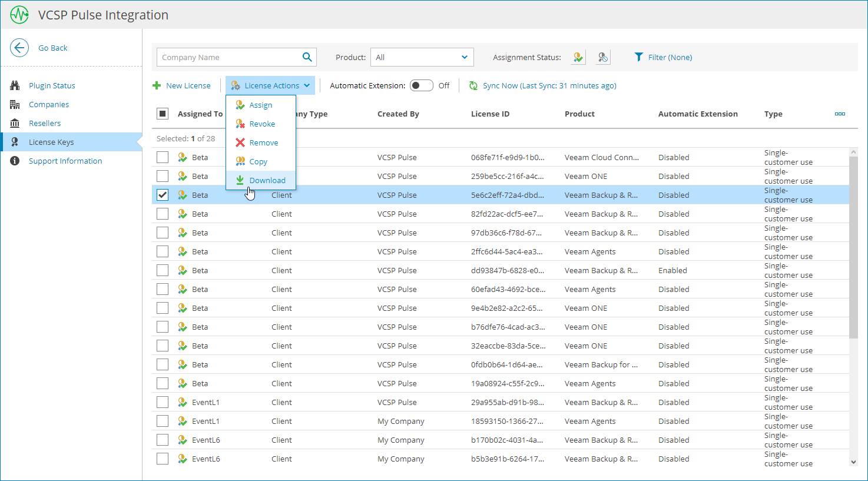Choose Download from License Actions menu
This screenshot has height=481, width=868.
coord(267,180)
